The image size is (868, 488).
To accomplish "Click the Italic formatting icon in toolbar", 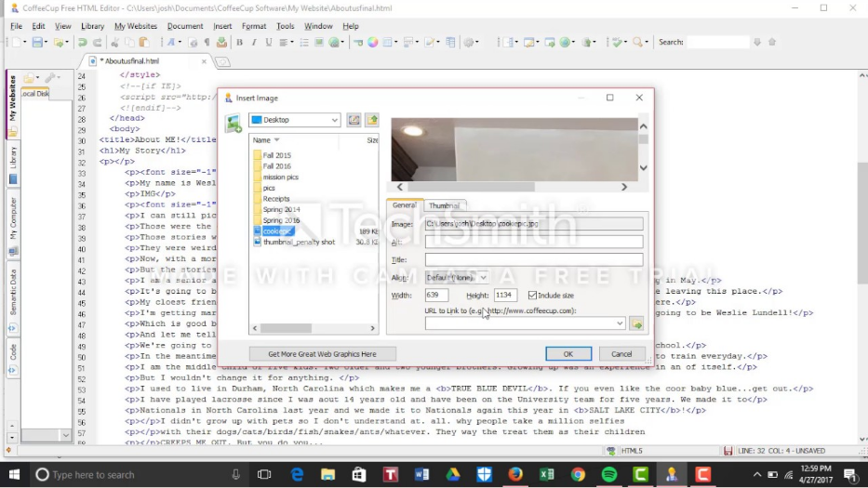I will [x=254, y=42].
